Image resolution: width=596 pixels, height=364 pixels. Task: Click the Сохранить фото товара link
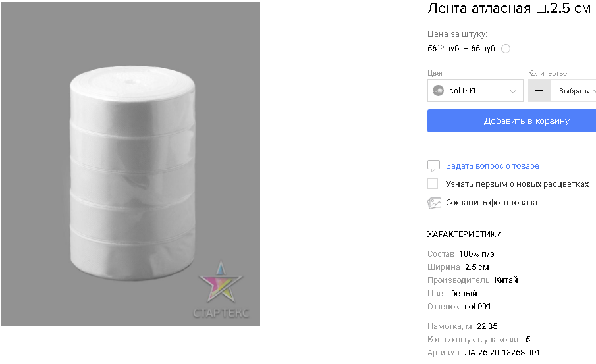pos(491,203)
